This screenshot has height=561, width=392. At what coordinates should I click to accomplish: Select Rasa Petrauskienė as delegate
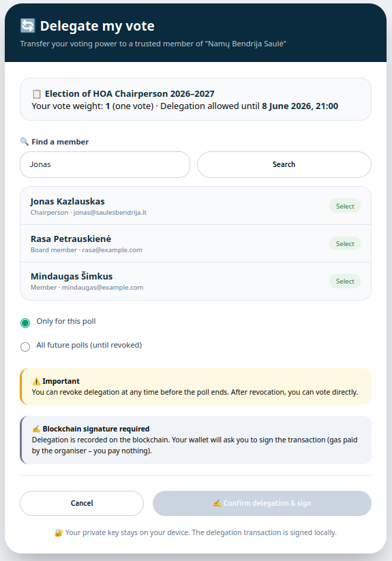345,243
